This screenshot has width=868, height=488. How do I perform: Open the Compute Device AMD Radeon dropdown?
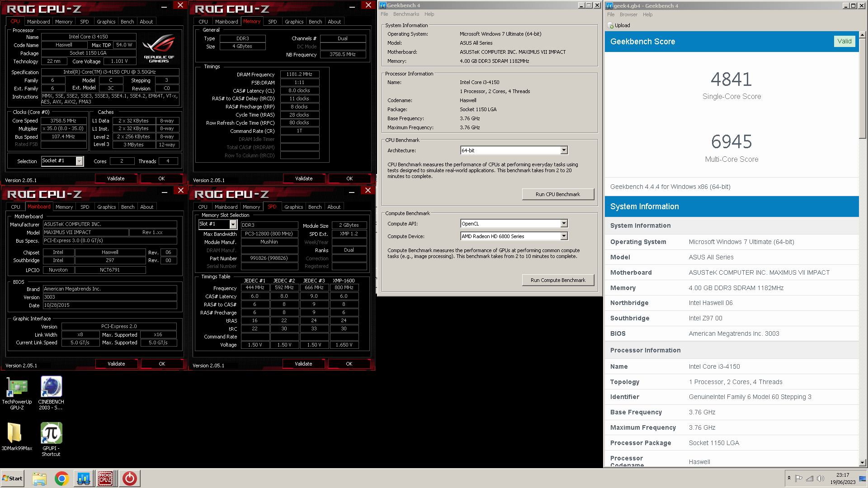pyautogui.click(x=564, y=236)
